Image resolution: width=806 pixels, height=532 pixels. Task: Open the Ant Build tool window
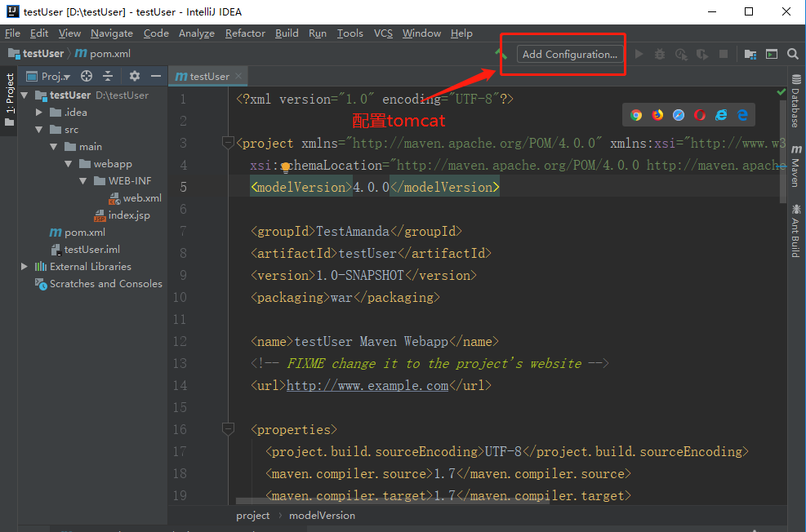[x=795, y=231]
